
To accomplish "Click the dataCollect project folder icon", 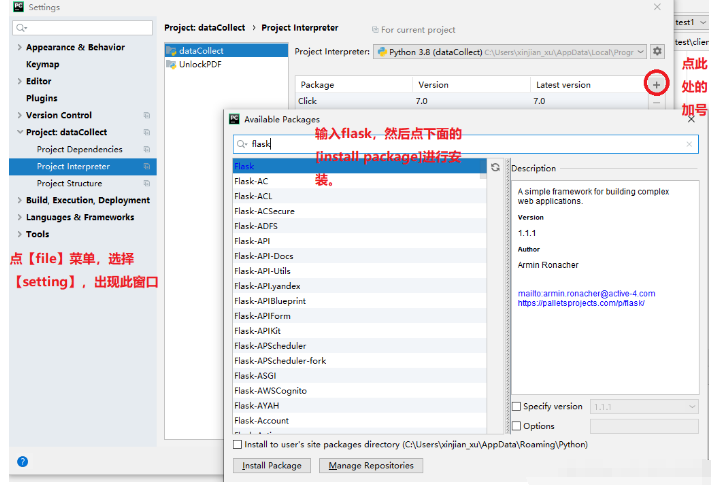I will pos(171,51).
